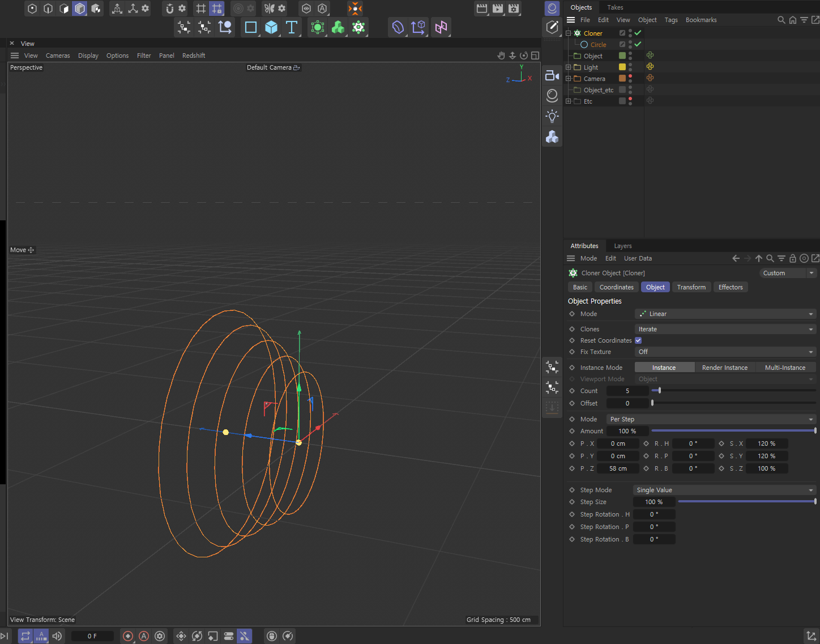This screenshot has width=820, height=644.
Task: Click the Record Active Objects keyframe icon
Action: 128,636
